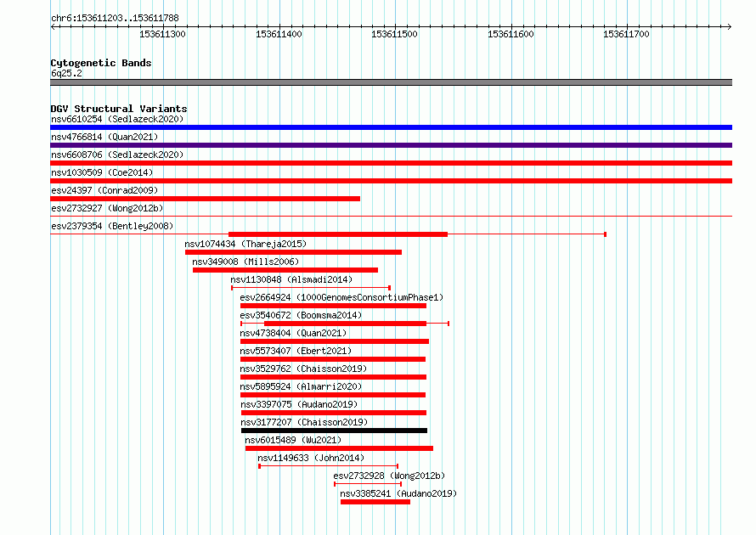The height and width of the screenshot is (535, 756).
Task: Click nsv3529762 (Chaisson2019) label
Action: tap(303, 369)
